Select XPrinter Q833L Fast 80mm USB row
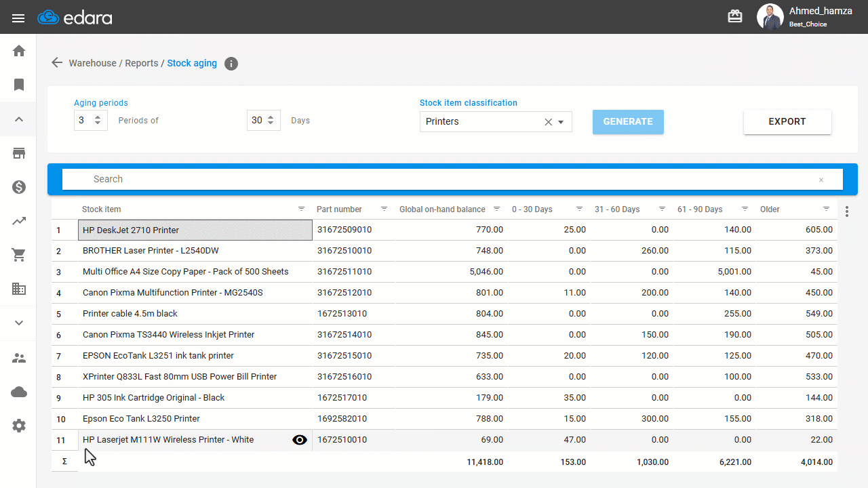 click(195, 377)
